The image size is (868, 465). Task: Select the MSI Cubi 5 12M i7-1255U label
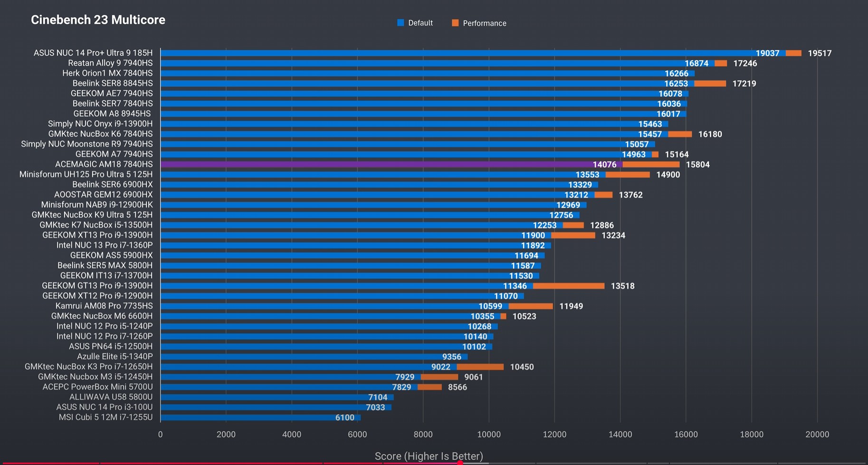pyautogui.click(x=106, y=418)
